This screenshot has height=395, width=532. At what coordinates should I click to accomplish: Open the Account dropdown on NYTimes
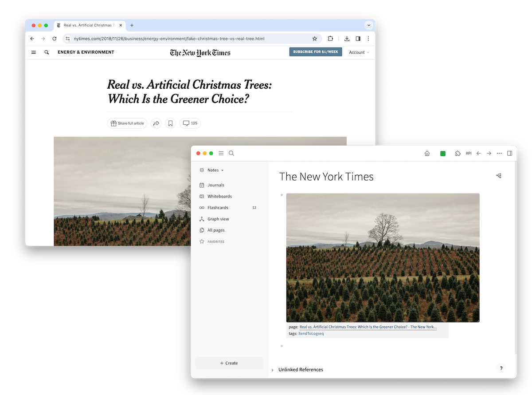click(x=359, y=52)
